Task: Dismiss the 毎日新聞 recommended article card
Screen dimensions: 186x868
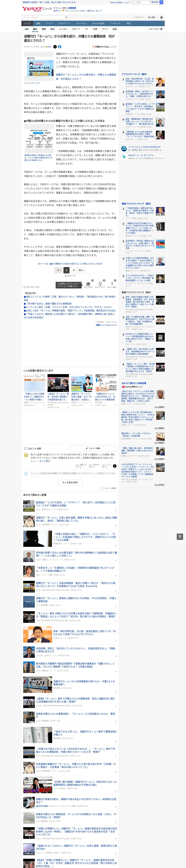Action: tap(115, 405)
